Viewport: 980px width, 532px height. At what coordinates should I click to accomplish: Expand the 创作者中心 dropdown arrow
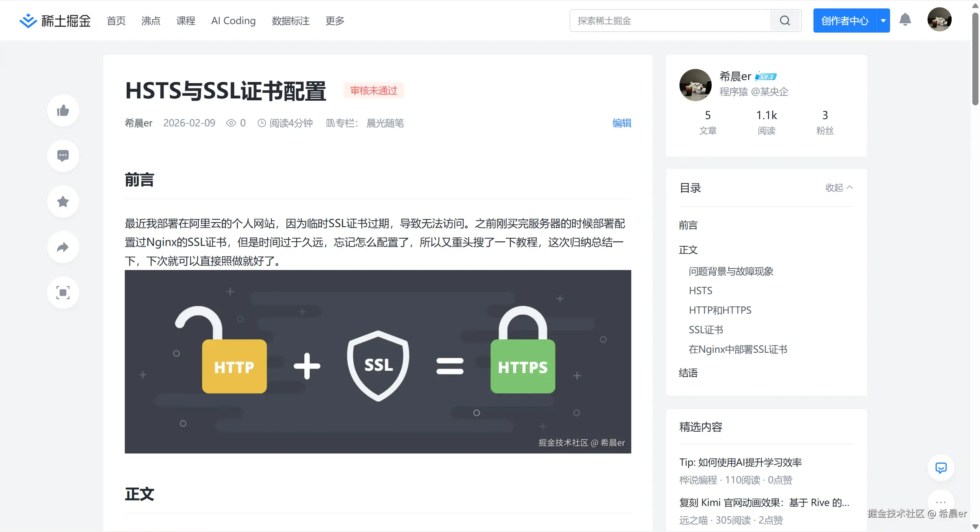(883, 20)
